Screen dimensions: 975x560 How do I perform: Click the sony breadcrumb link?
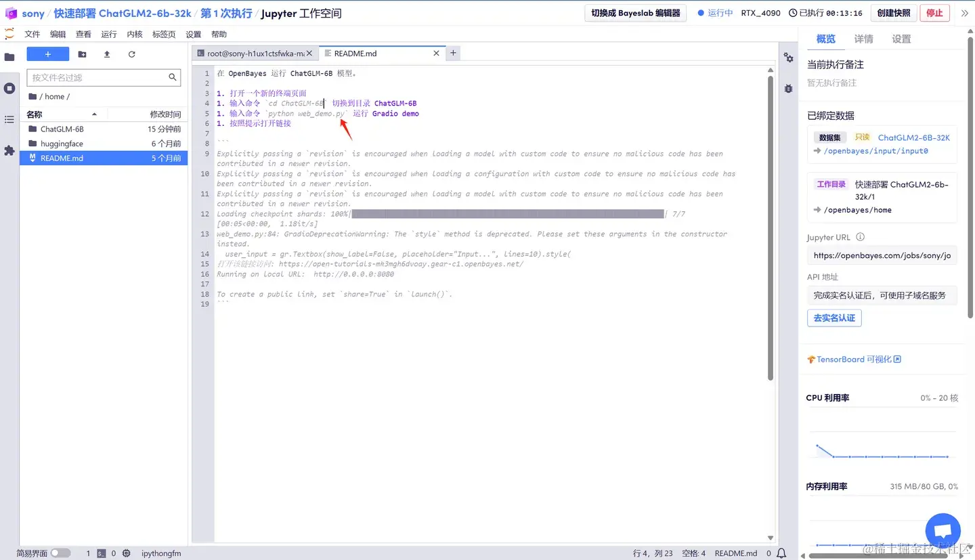tap(33, 14)
